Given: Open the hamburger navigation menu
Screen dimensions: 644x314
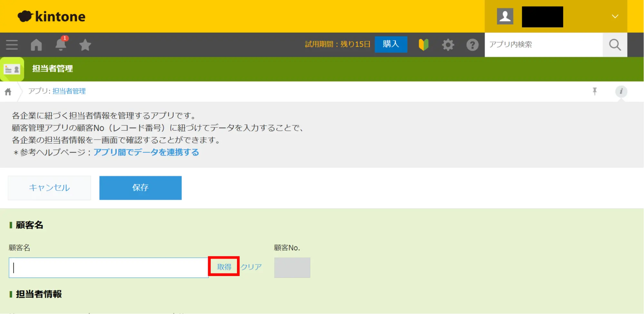Looking at the screenshot, I should (x=12, y=45).
